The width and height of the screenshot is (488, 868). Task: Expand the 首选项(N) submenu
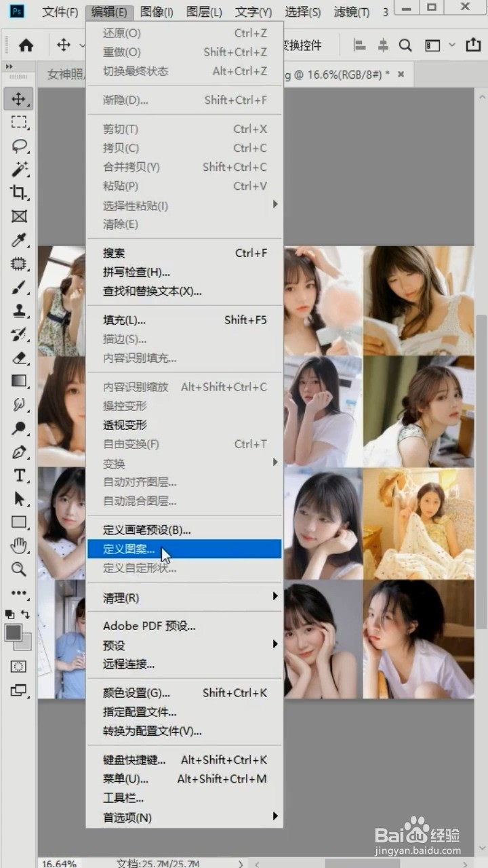tap(275, 816)
